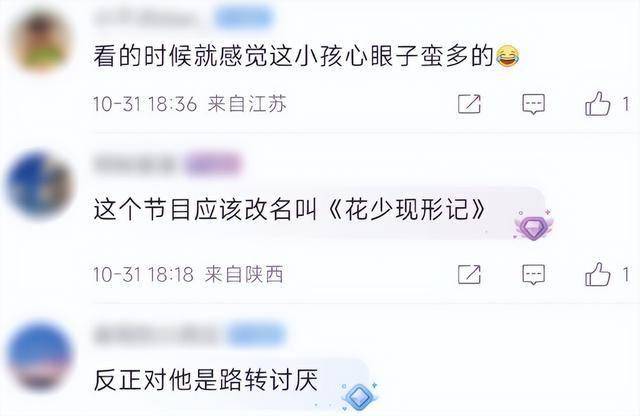Tap the purple badge beside second username
640x416 pixels.
[213, 165]
